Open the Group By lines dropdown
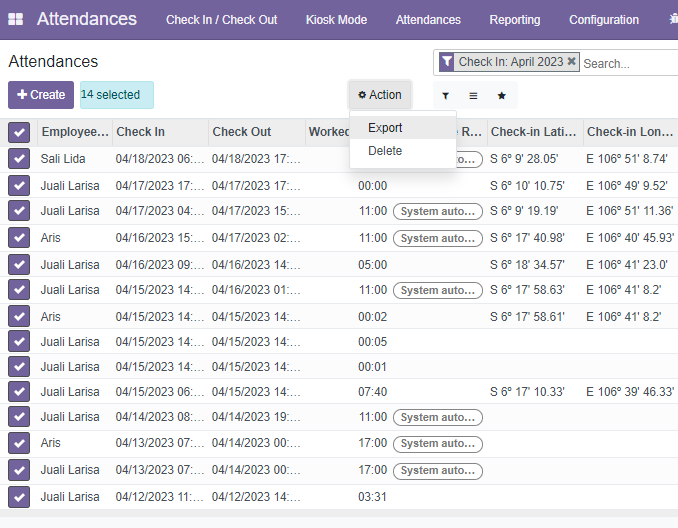The height and width of the screenshot is (528, 678). point(473,96)
